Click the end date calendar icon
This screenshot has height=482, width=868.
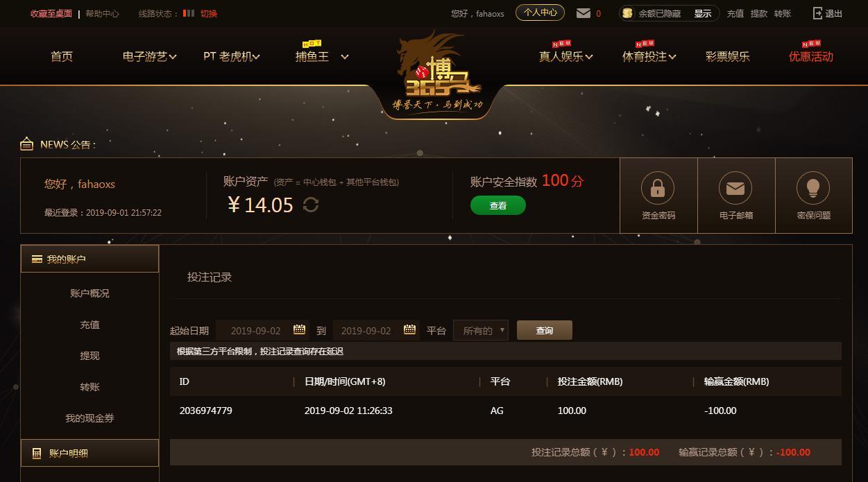click(410, 329)
